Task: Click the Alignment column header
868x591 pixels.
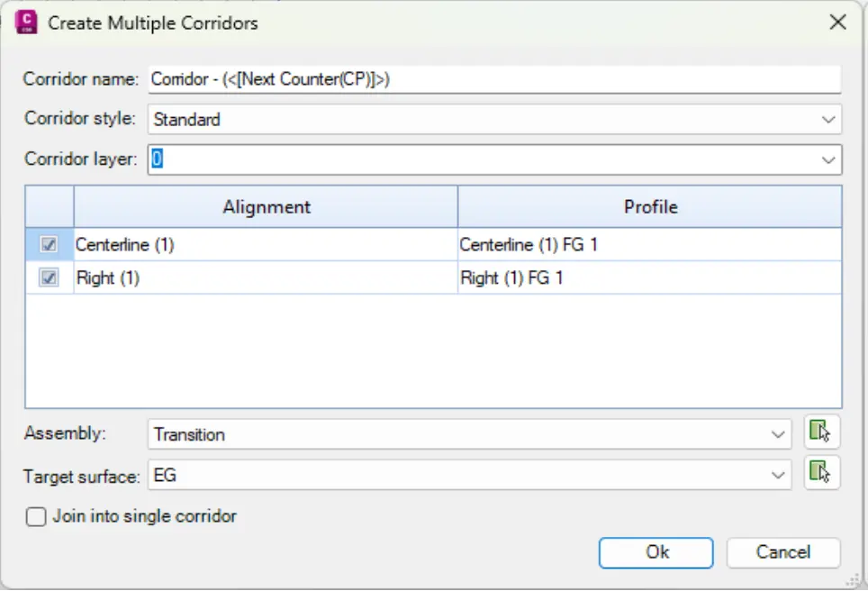Action: click(267, 207)
